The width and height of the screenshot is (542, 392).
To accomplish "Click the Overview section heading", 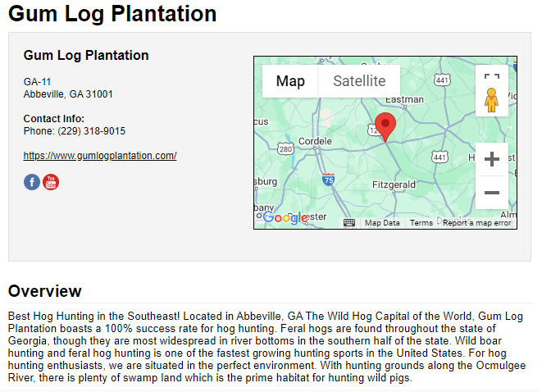I will coord(45,291).
